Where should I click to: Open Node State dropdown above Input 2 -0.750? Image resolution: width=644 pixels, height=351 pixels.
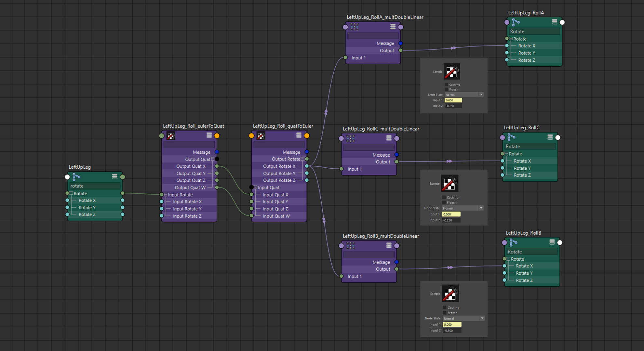(x=464, y=95)
